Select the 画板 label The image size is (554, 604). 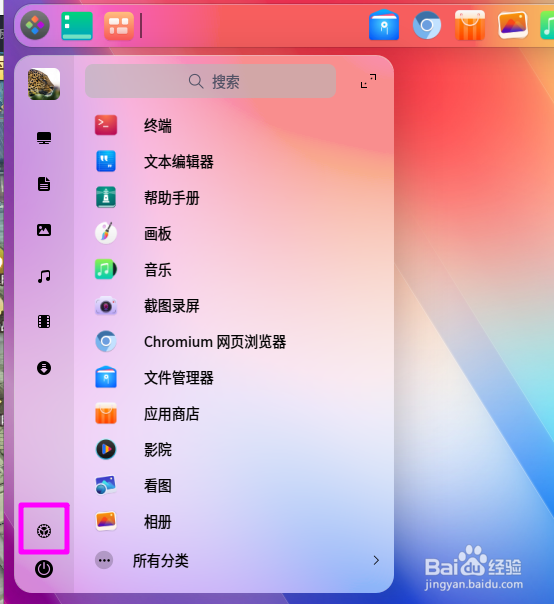158,234
